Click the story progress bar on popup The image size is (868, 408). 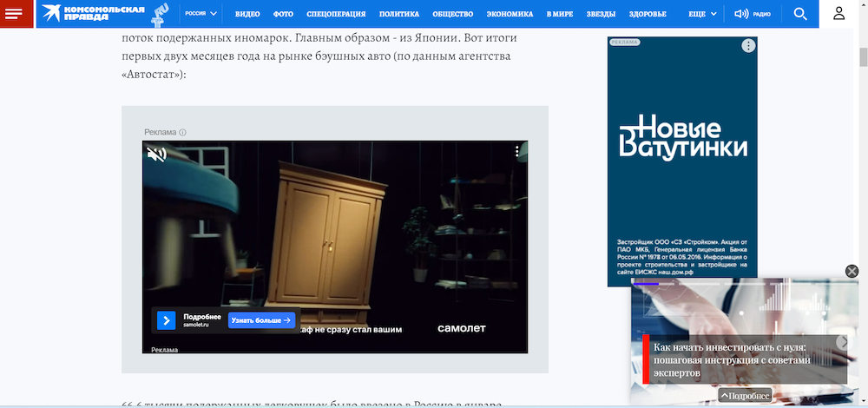(x=646, y=283)
